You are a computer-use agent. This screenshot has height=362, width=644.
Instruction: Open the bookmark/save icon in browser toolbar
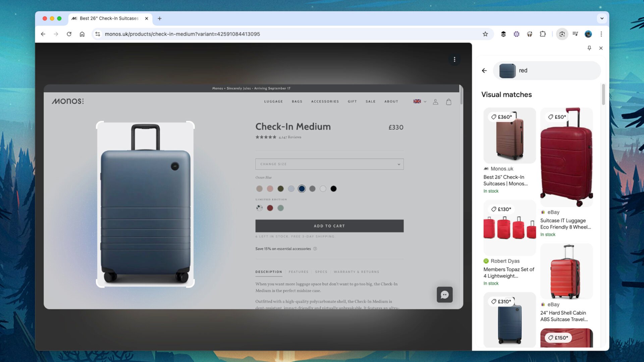point(485,34)
